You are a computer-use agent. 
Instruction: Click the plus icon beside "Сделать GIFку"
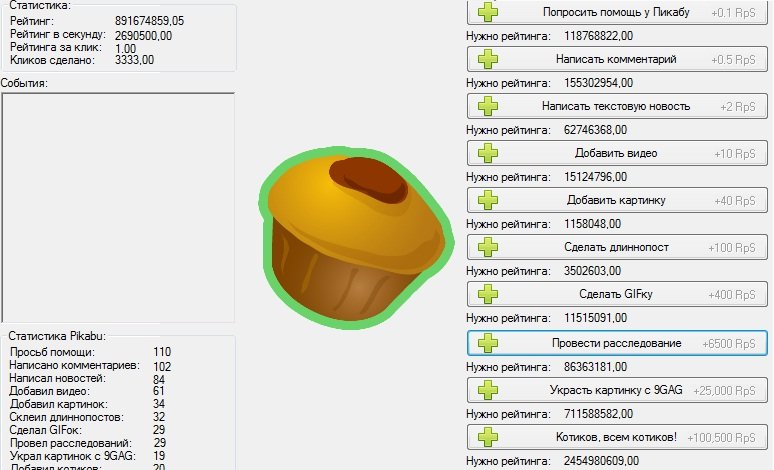pyautogui.click(x=487, y=294)
